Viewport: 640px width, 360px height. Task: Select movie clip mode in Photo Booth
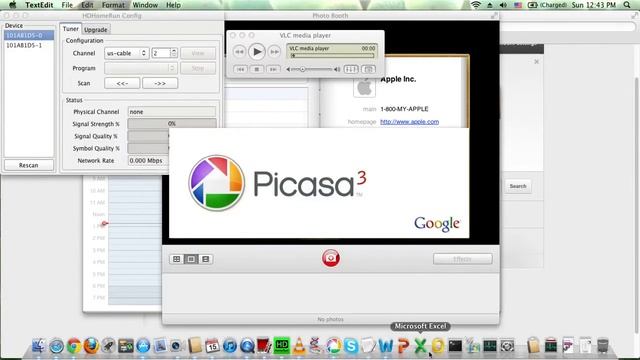[206, 259]
